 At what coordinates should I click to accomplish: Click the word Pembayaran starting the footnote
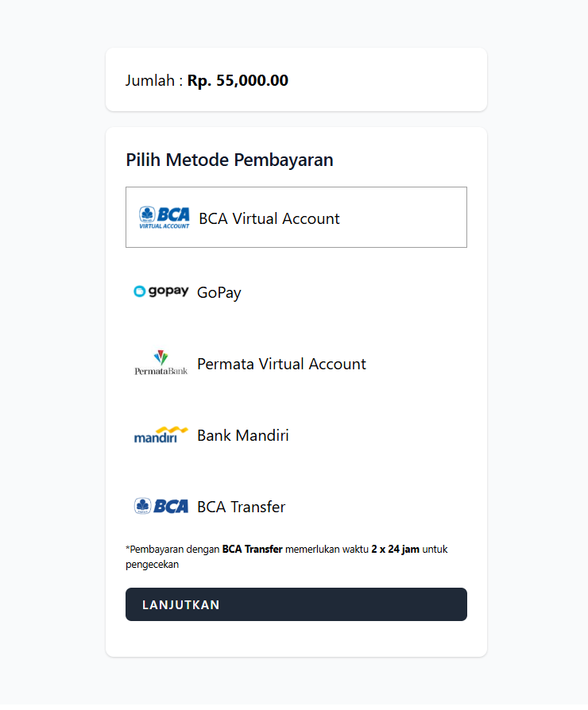pyautogui.click(x=156, y=549)
